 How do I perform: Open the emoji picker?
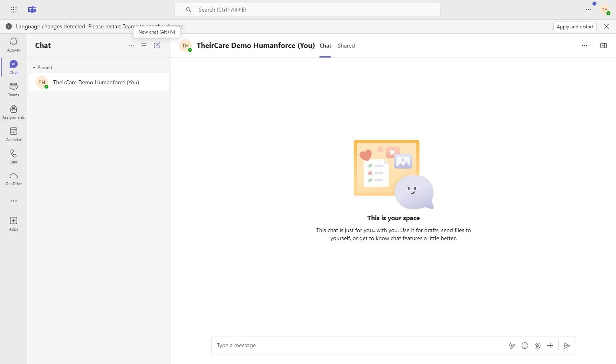525,346
